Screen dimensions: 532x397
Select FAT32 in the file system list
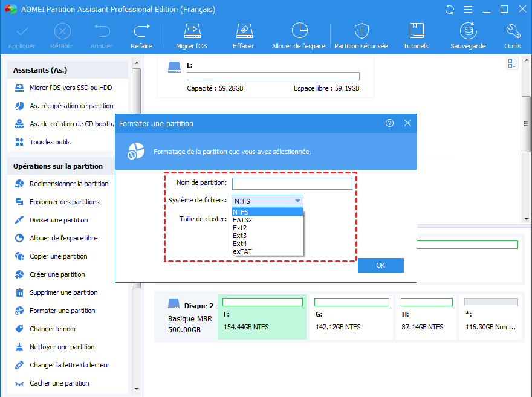[267, 220]
